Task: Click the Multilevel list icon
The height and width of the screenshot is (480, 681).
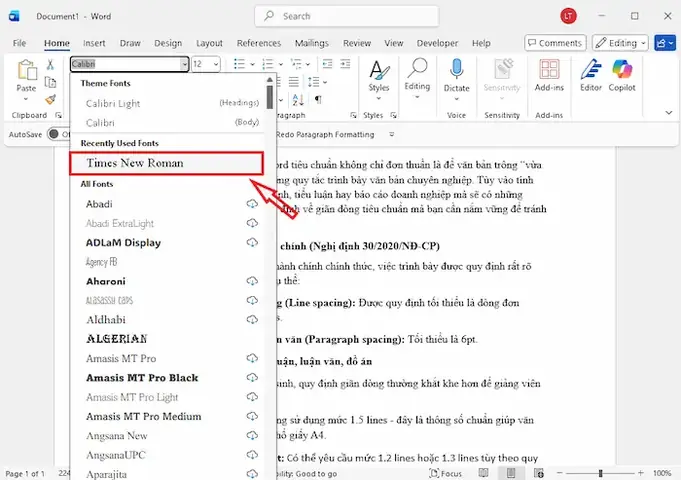Action: coord(296,64)
